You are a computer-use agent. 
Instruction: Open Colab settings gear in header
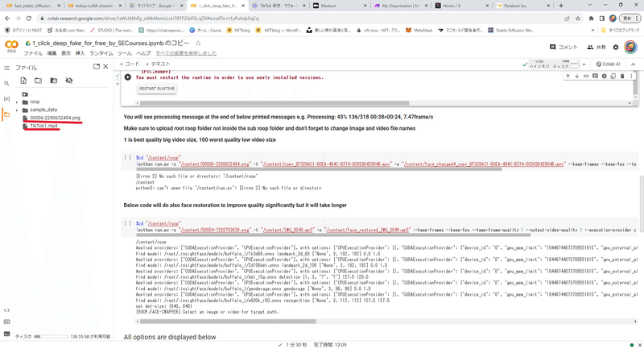(616, 48)
